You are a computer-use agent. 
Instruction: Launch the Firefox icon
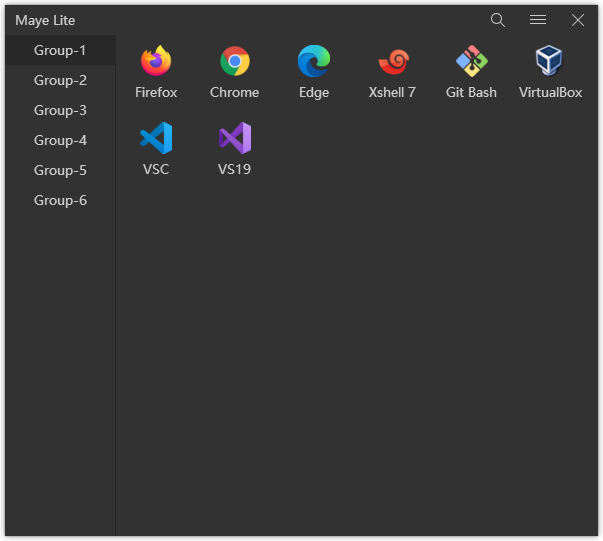coord(156,62)
